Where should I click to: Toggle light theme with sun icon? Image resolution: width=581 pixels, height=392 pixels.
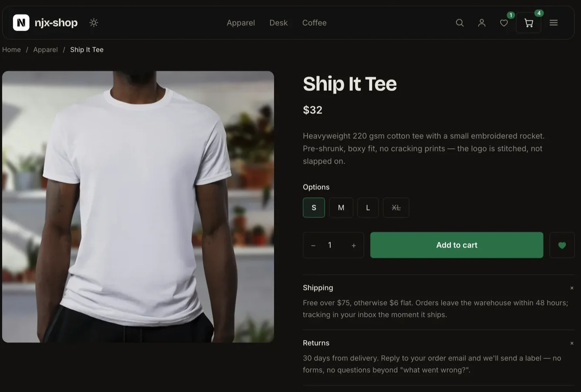pyautogui.click(x=94, y=23)
